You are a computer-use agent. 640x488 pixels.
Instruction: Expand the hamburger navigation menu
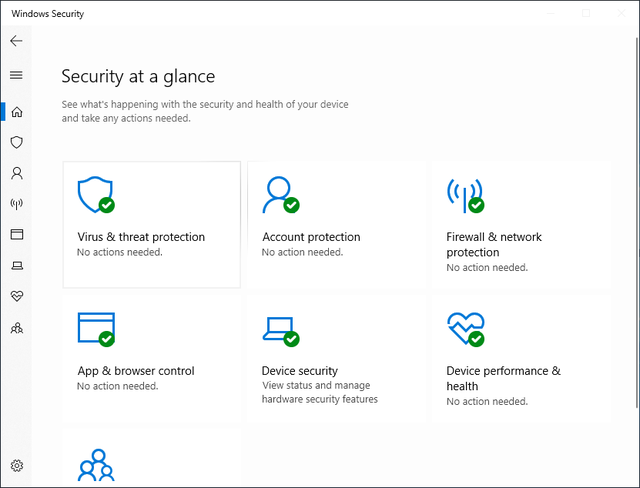coord(16,75)
